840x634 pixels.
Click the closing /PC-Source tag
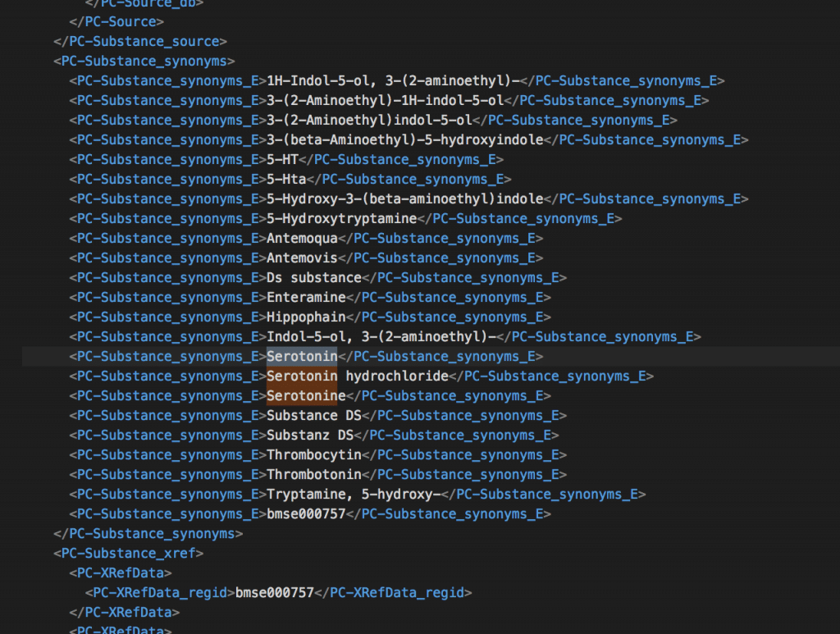click(116, 22)
